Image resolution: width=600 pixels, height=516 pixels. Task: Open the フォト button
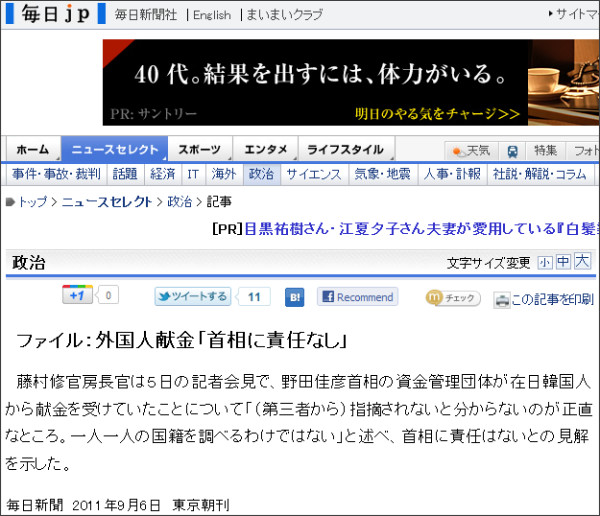pos(583,151)
